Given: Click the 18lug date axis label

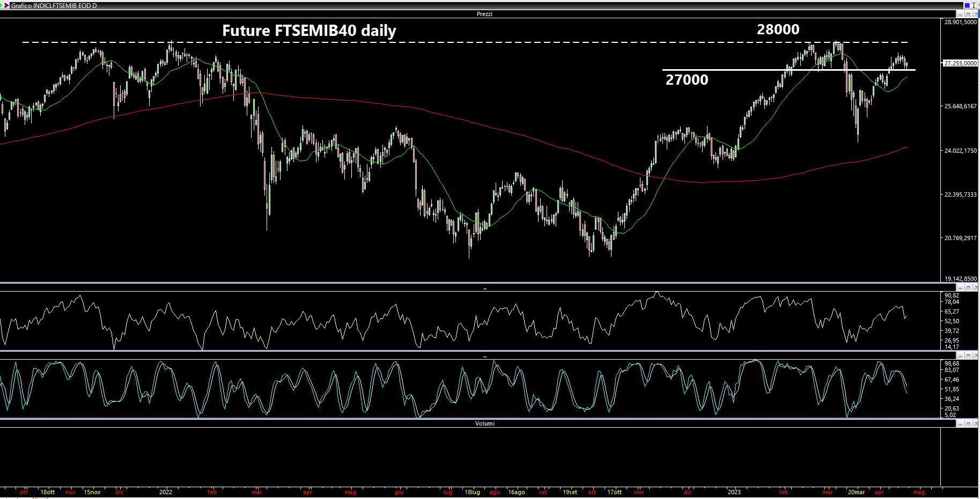Looking at the screenshot, I should tap(472, 491).
